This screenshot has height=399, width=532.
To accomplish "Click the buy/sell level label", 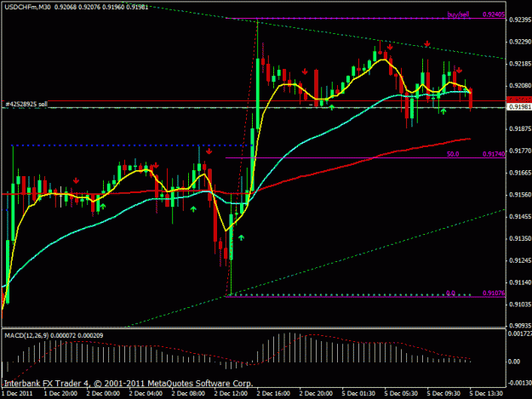I will point(458,14).
